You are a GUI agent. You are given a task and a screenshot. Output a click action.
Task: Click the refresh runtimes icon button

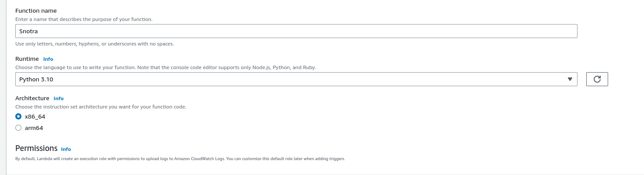597,79
